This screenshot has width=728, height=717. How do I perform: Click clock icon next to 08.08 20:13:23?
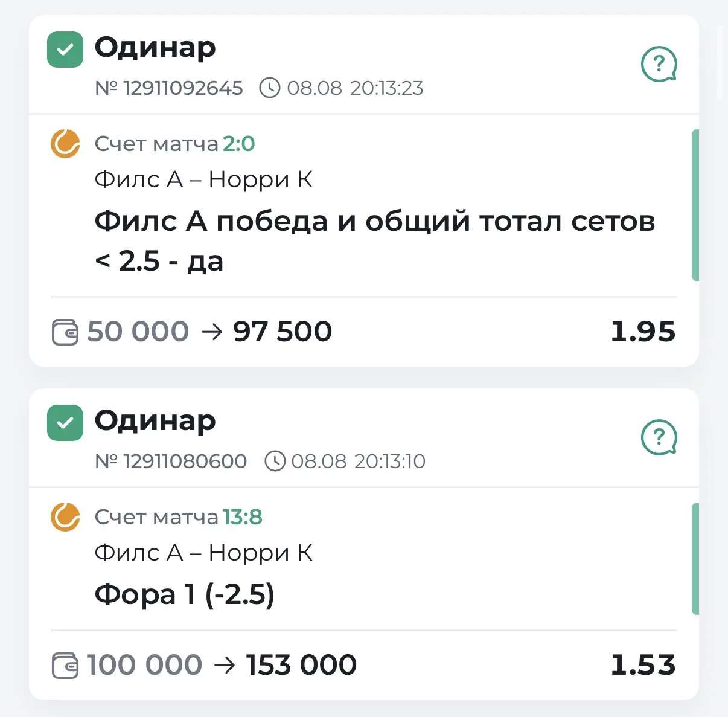[x=270, y=88]
